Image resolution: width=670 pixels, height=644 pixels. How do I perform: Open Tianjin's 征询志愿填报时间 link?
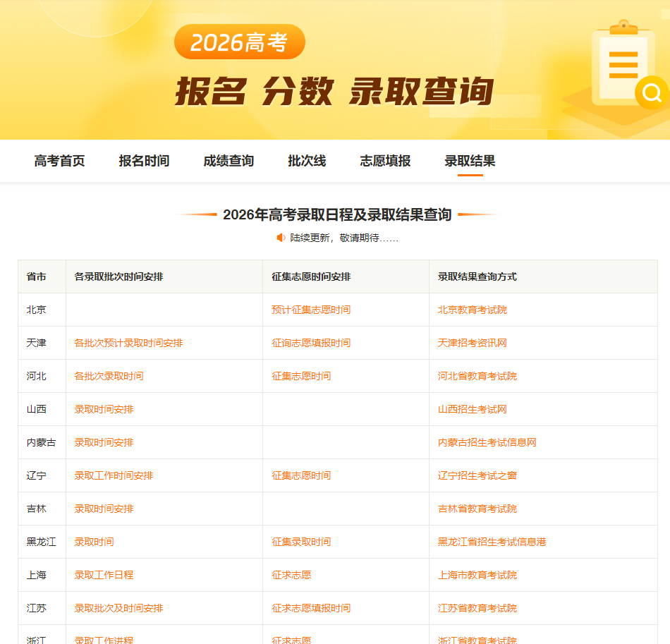pyautogui.click(x=311, y=343)
